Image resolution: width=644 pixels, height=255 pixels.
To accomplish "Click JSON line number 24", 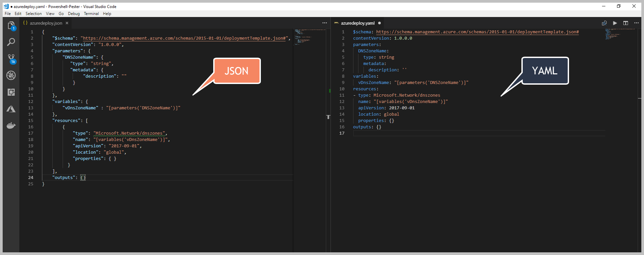I will pos(31,178).
